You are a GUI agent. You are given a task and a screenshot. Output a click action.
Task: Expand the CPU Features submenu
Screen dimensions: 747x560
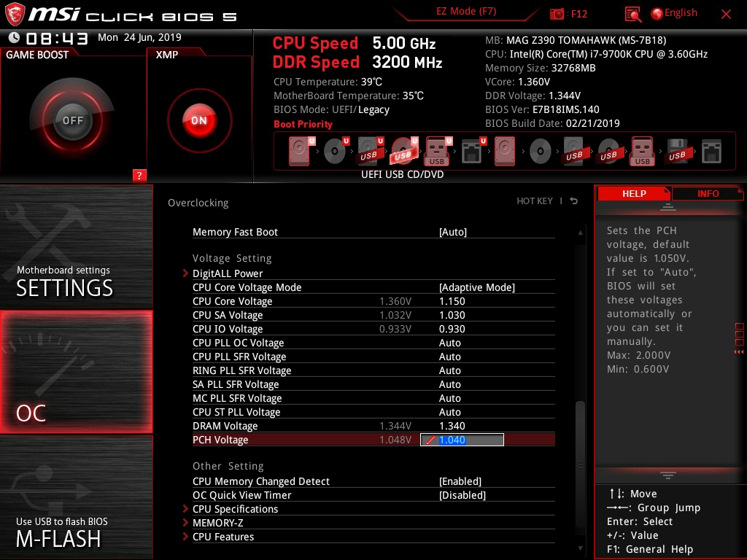pyautogui.click(x=223, y=537)
